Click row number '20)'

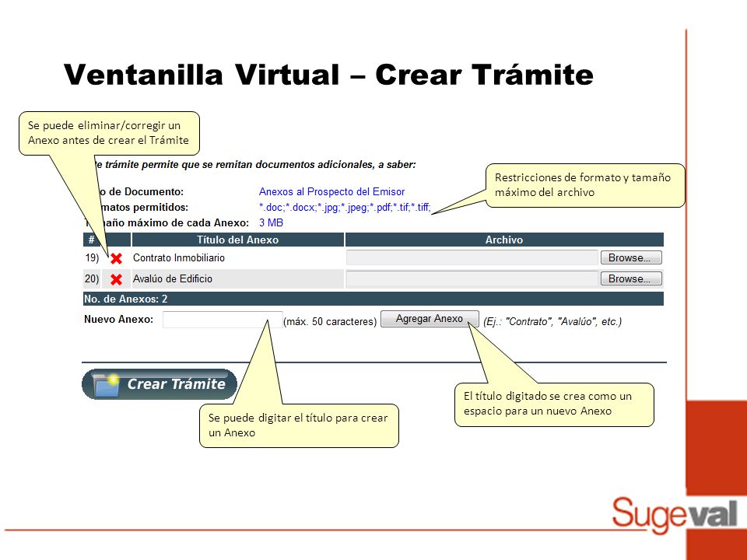92,278
